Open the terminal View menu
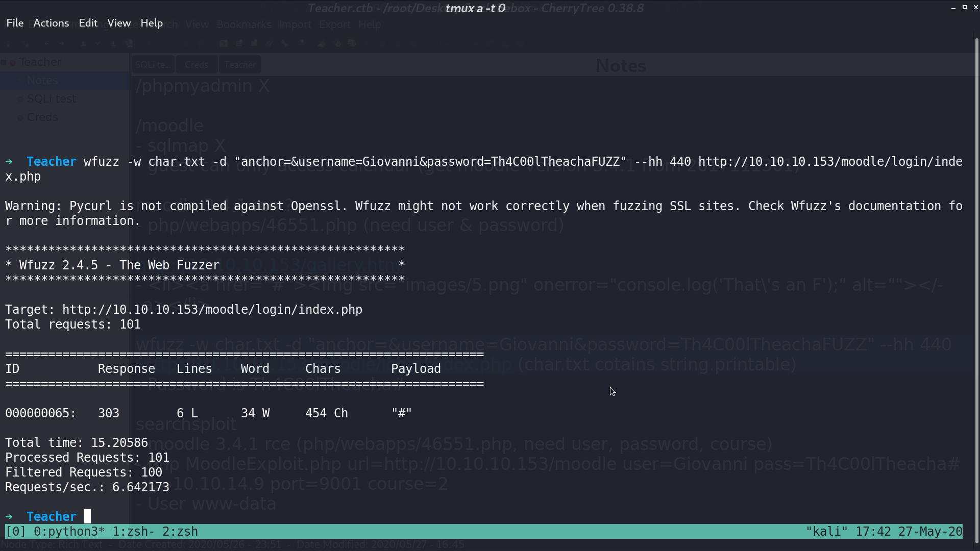Screen dimensions: 980x551 point(119,23)
